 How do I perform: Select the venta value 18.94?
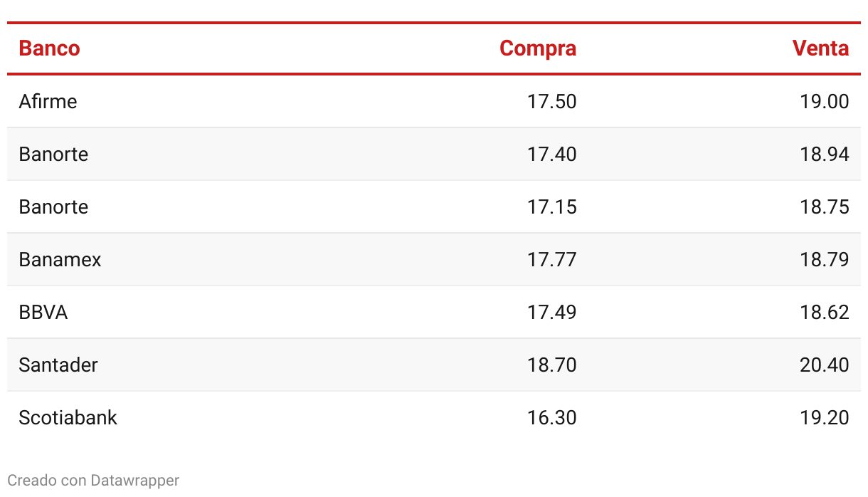click(x=824, y=154)
